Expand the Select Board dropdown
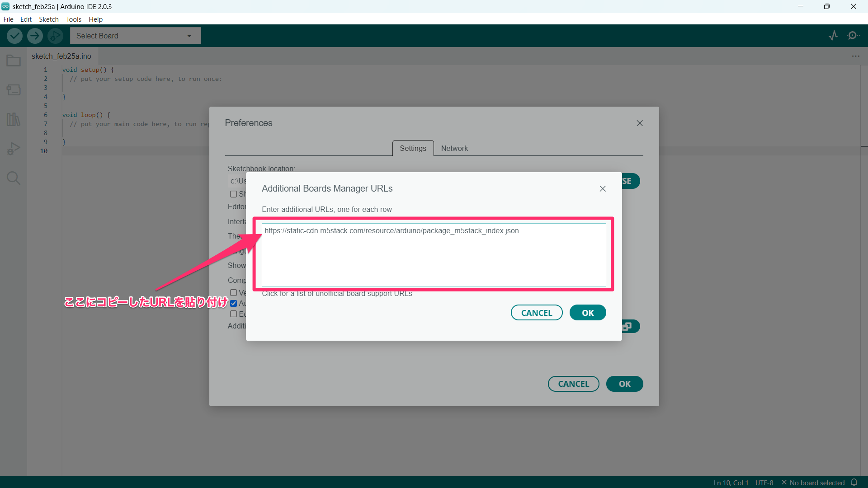 pos(135,36)
